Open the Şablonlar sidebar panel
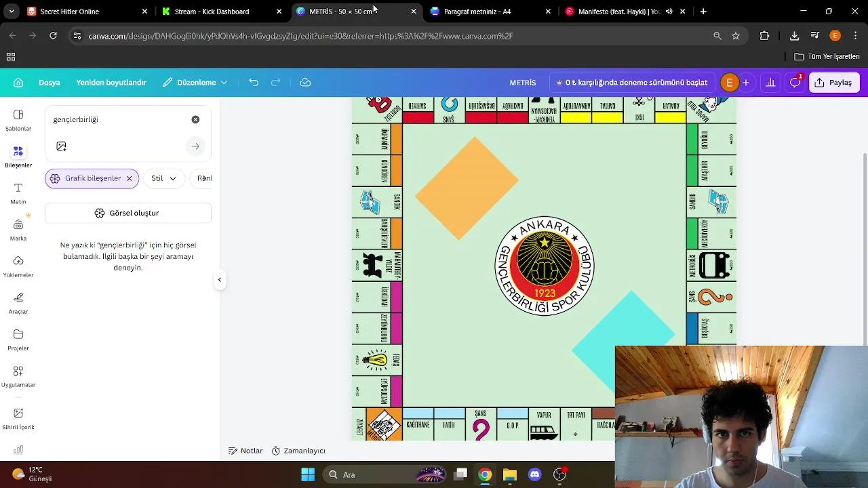 (18, 120)
